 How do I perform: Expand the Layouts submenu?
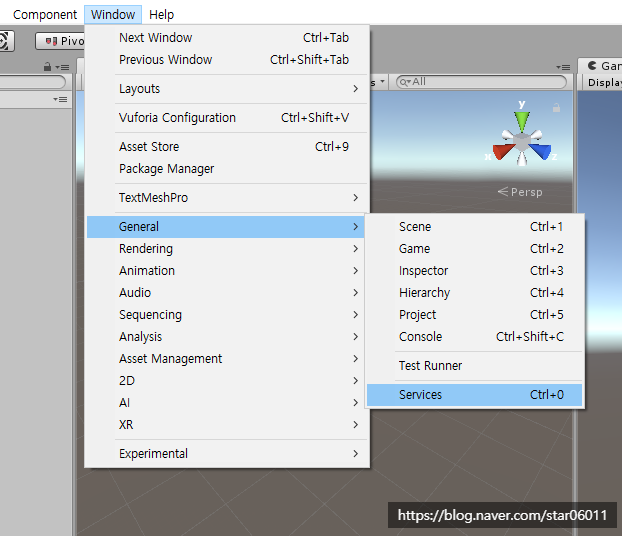coord(228,88)
